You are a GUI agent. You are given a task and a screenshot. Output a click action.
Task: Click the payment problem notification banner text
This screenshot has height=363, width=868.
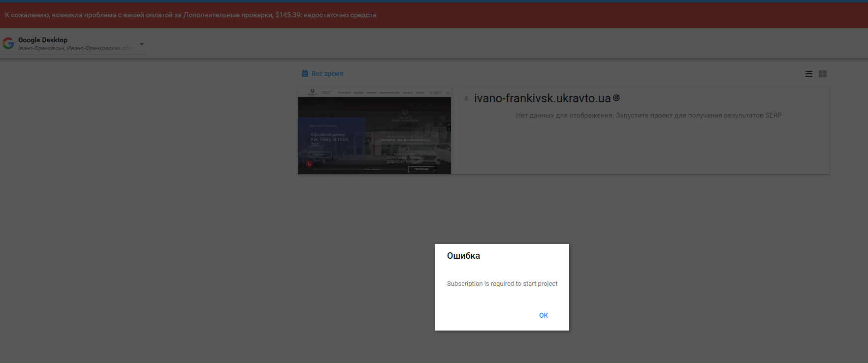point(191,15)
